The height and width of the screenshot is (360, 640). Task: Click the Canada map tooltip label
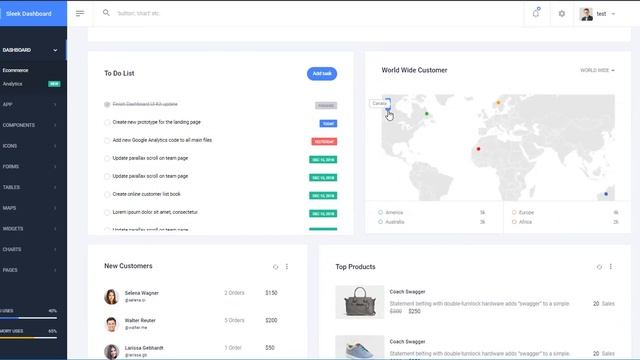pos(380,103)
